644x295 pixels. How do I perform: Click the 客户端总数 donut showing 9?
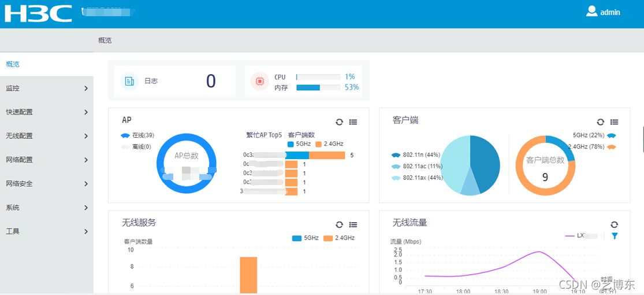pyautogui.click(x=545, y=165)
